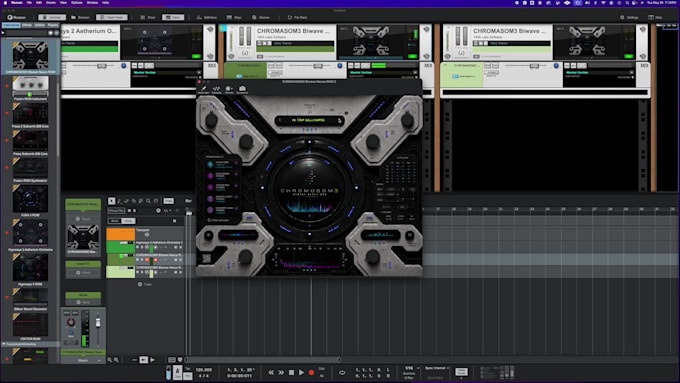The width and height of the screenshot is (680, 383).
Task: Open the Sync Internal dropdown in transport
Action: tap(436, 368)
